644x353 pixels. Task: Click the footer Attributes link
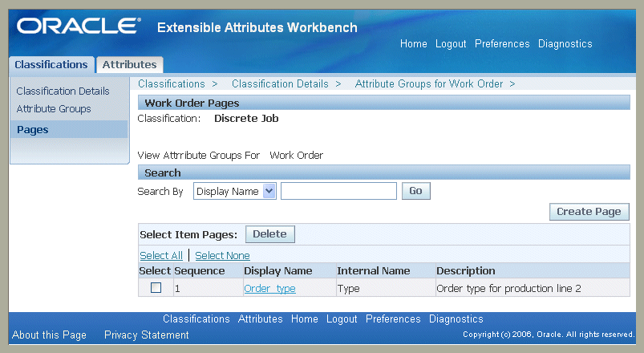click(x=261, y=319)
